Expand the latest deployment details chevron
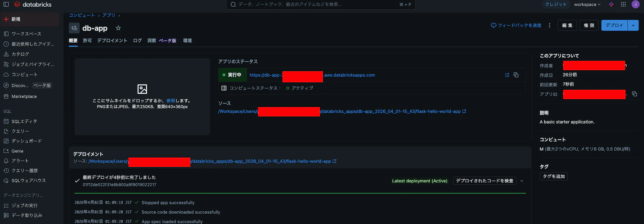 pos(522,181)
